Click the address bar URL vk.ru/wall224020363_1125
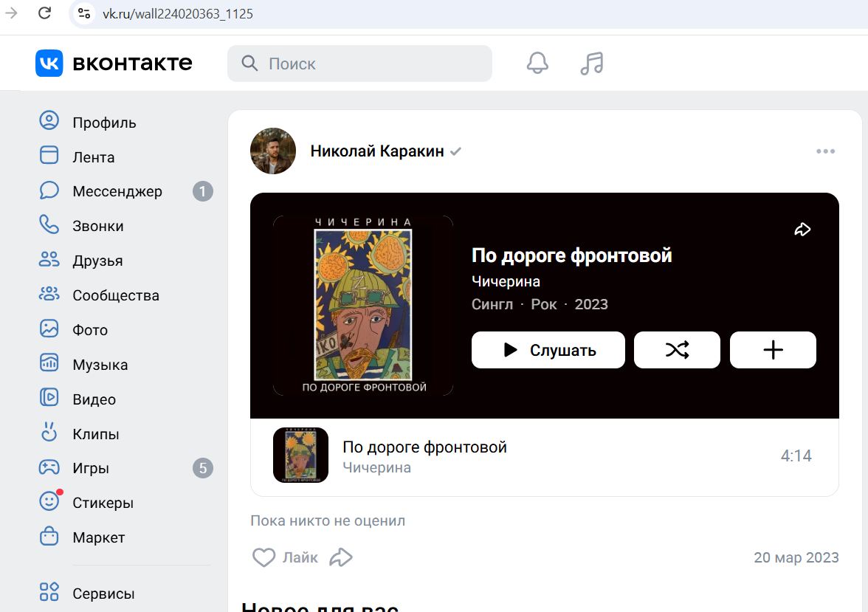 tap(178, 14)
